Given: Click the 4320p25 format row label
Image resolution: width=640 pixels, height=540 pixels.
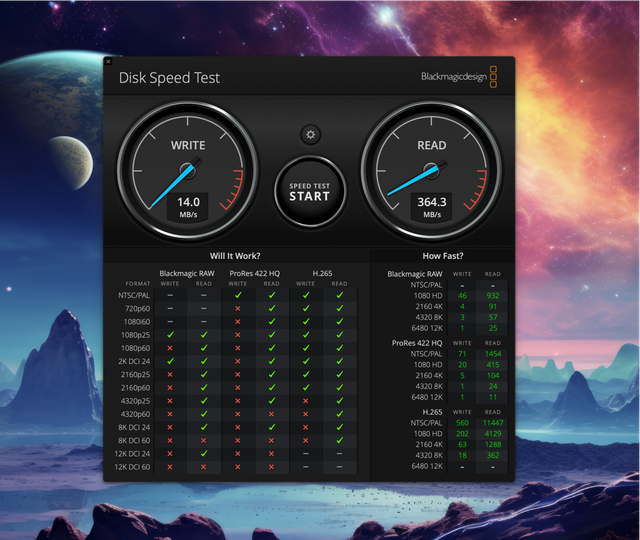Looking at the screenshot, I should pos(136,401).
